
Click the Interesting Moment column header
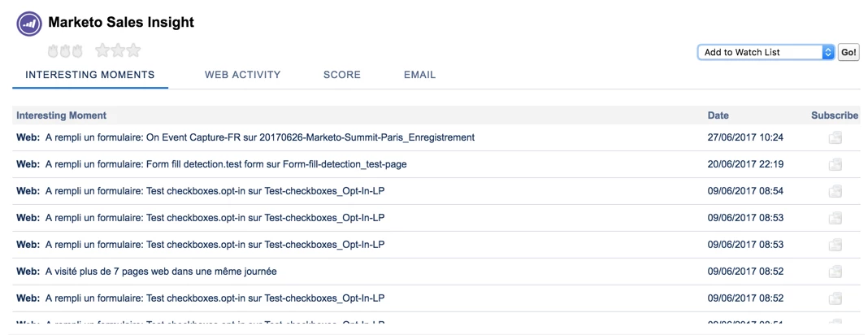[x=62, y=115]
